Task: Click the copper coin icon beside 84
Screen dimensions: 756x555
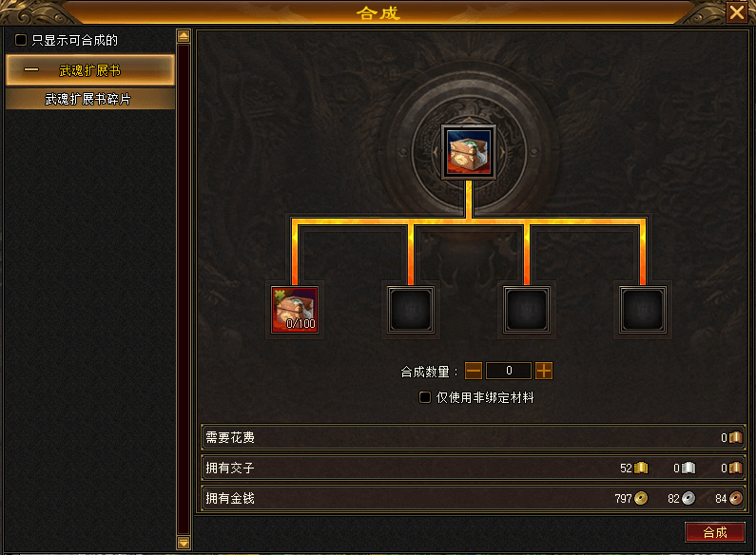Action: tap(736, 498)
